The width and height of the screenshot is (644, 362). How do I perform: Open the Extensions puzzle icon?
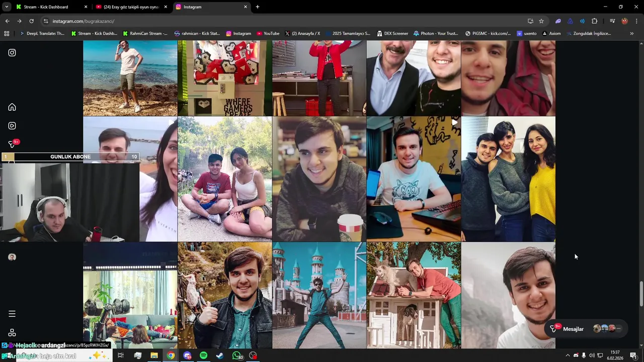point(594,21)
